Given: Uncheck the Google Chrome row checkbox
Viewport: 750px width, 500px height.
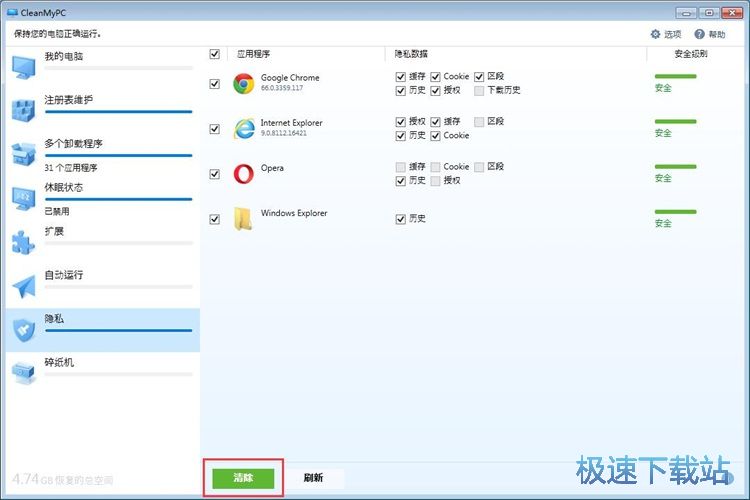Looking at the screenshot, I should (x=215, y=84).
